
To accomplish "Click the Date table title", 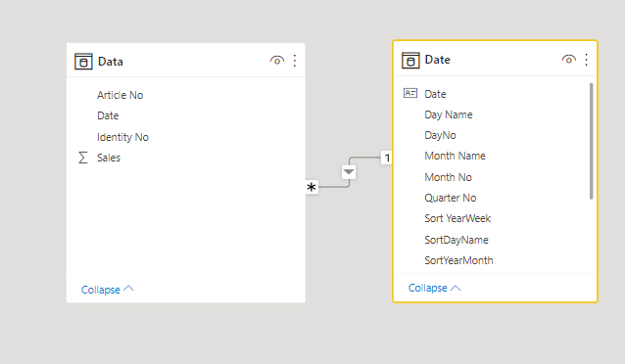I will coord(438,60).
